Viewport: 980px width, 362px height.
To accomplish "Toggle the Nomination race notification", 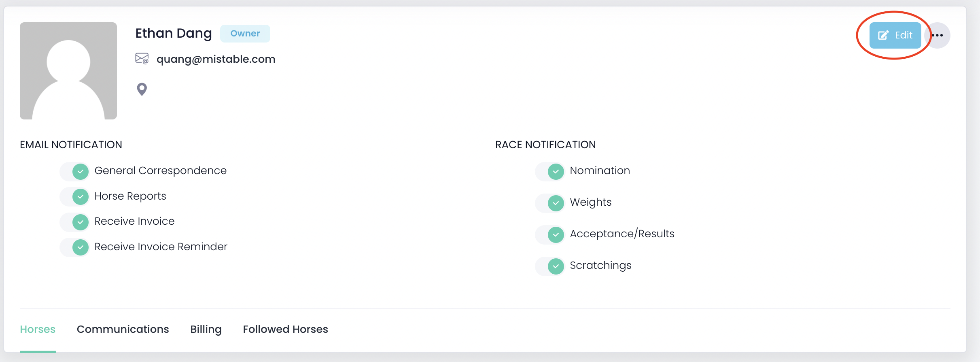I will 550,171.
